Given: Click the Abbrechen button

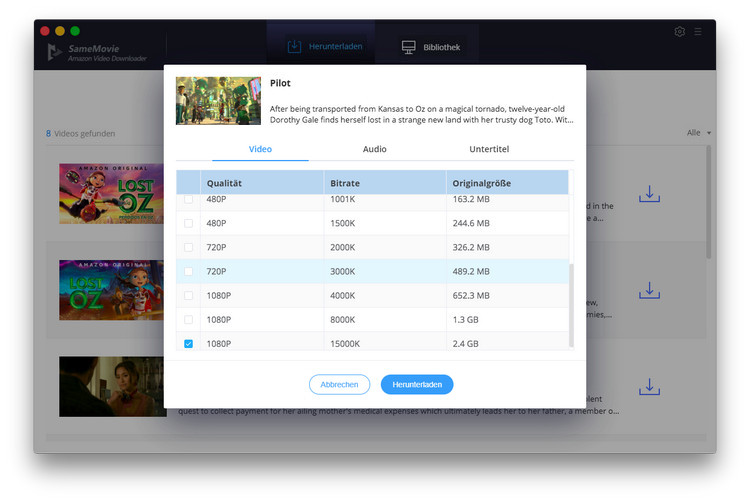Looking at the screenshot, I should click(339, 384).
